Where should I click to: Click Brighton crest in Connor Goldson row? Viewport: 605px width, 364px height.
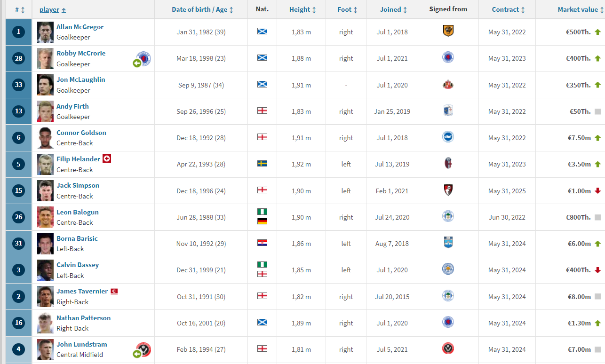coord(448,137)
